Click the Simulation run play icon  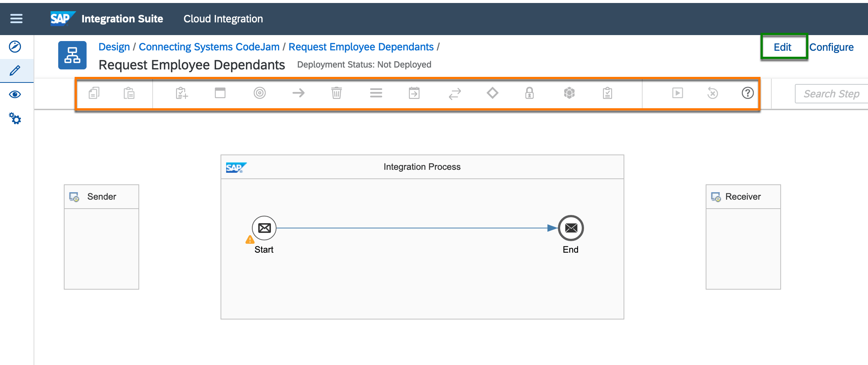pos(678,93)
